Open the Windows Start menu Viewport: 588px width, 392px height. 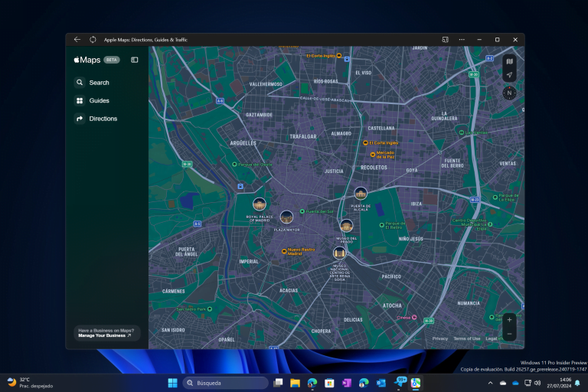pos(172,383)
